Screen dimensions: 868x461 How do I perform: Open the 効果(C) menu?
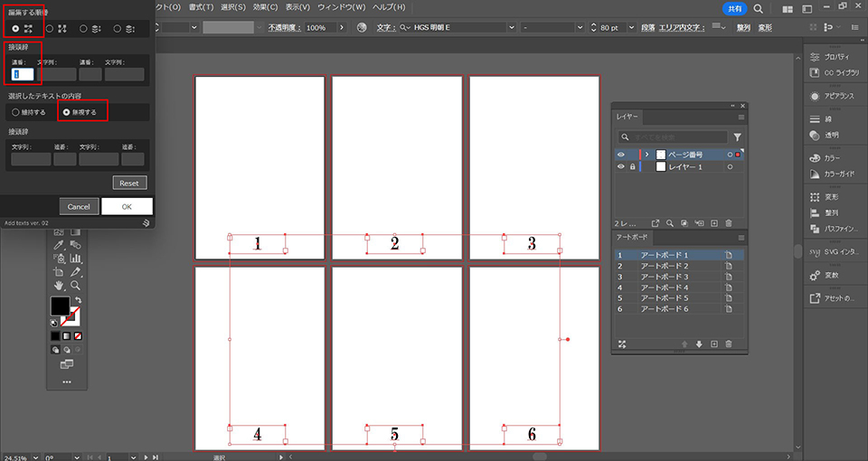click(x=266, y=7)
